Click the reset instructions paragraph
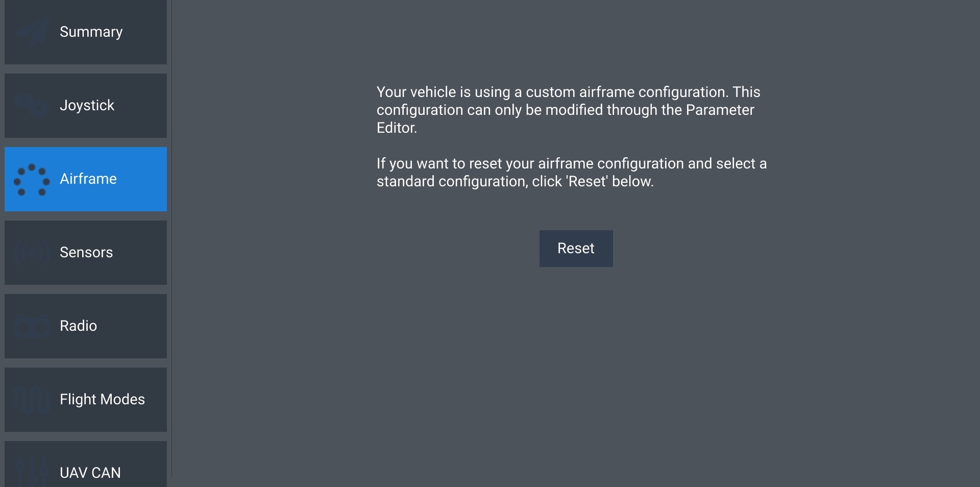This screenshot has height=487, width=980. [571, 173]
